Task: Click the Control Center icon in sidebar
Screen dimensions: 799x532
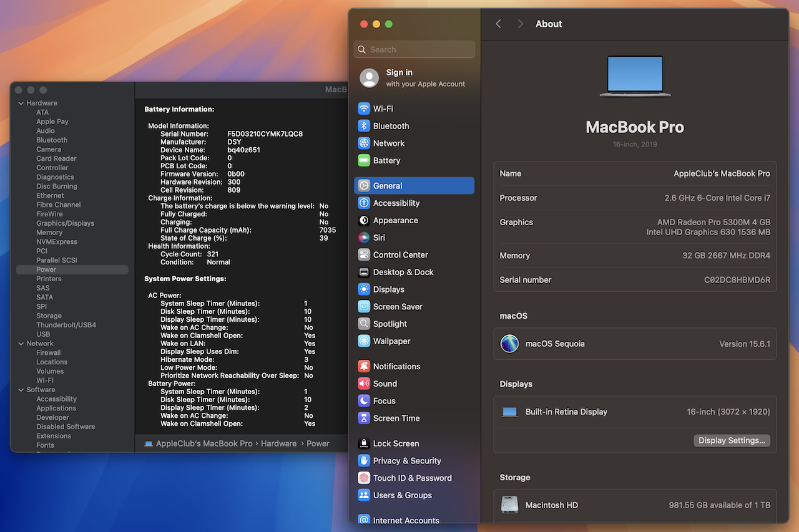Action: pyautogui.click(x=364, y=255)
